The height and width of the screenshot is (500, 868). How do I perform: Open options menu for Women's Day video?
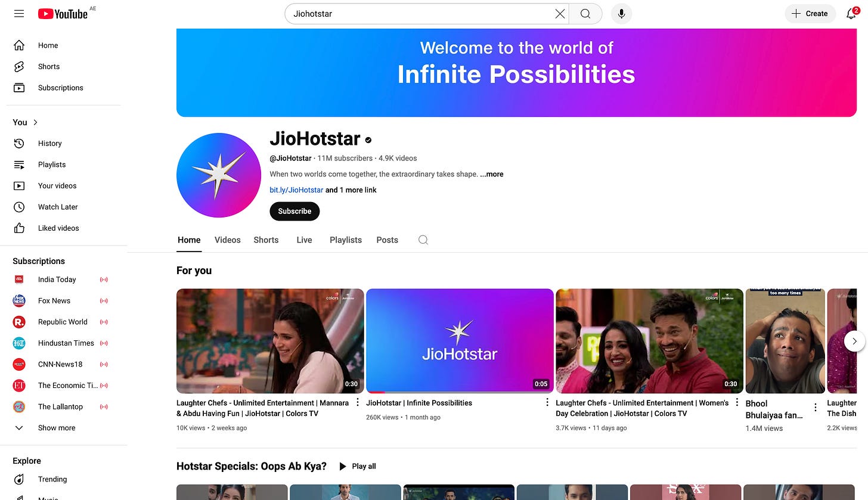pos(737,403)
